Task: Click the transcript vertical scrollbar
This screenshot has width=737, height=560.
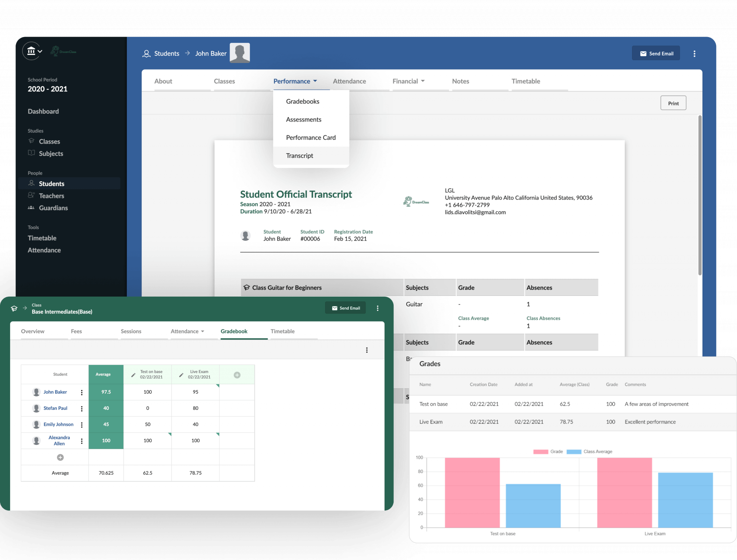Action: pyautogui.click(x=700, y=195)
